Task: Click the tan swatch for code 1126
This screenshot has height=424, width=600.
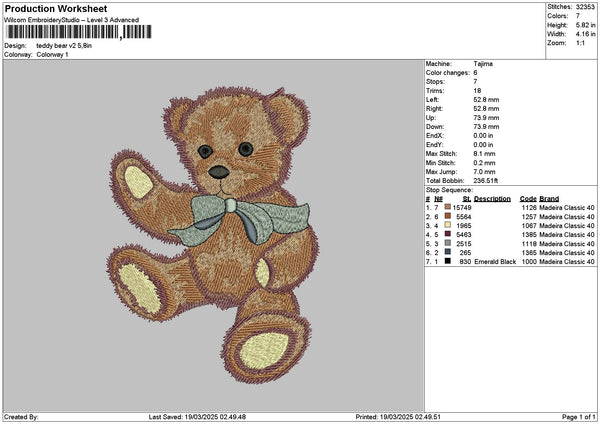Action: [x=447, y=207]
